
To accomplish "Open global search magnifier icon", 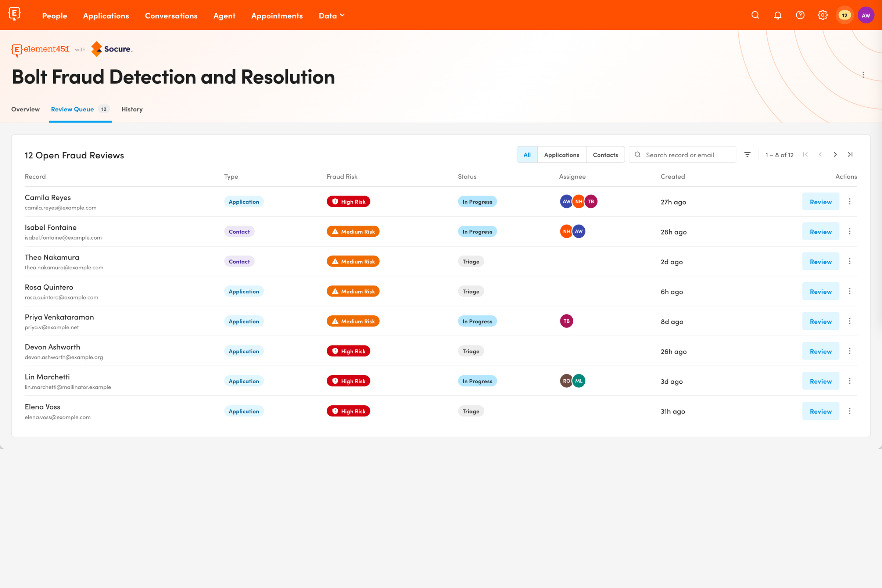I will [755, 15].
